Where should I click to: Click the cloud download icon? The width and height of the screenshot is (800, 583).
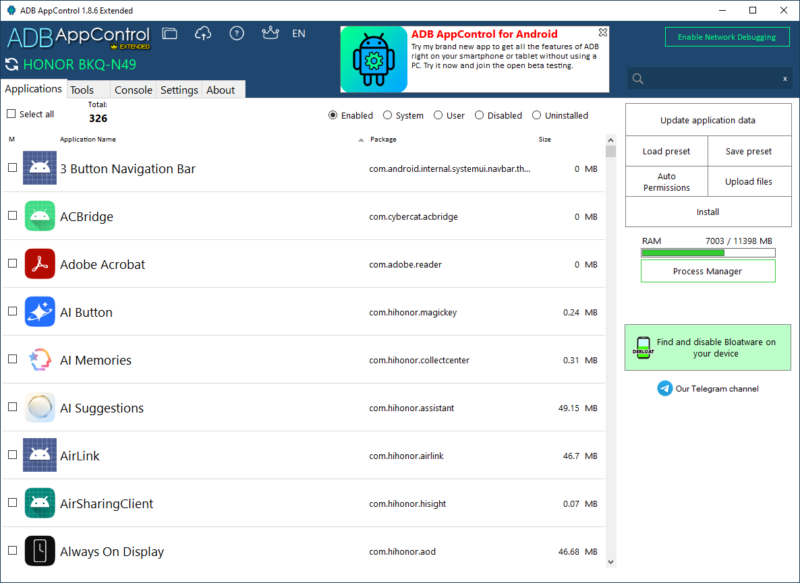point(203,33)
